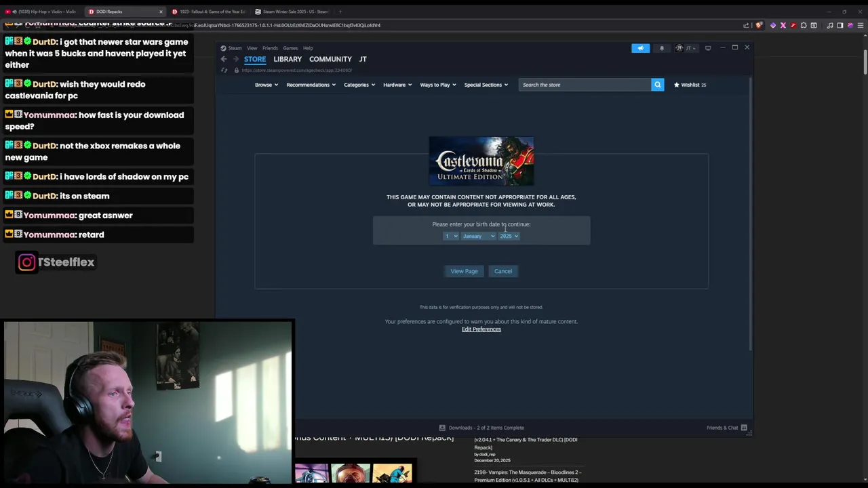Open the Friends menu in Steam

pyautogui.click(x=270, y=48)
